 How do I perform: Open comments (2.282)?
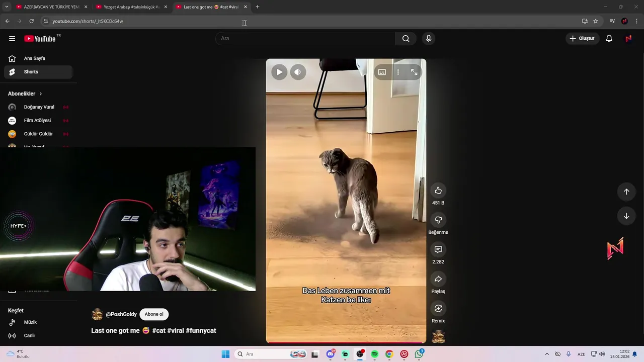click(x=438, y=249)
